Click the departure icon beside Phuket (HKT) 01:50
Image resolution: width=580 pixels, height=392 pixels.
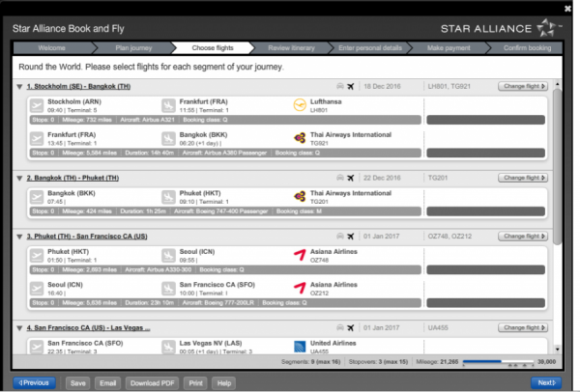coord(37,255)
